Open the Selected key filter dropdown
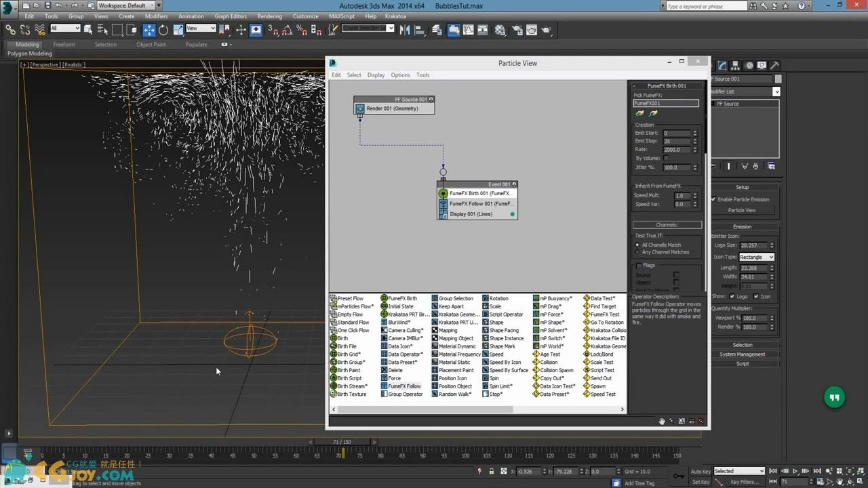Image resolution: width=868 pixels, height=488 pixels. coord(739,471)
